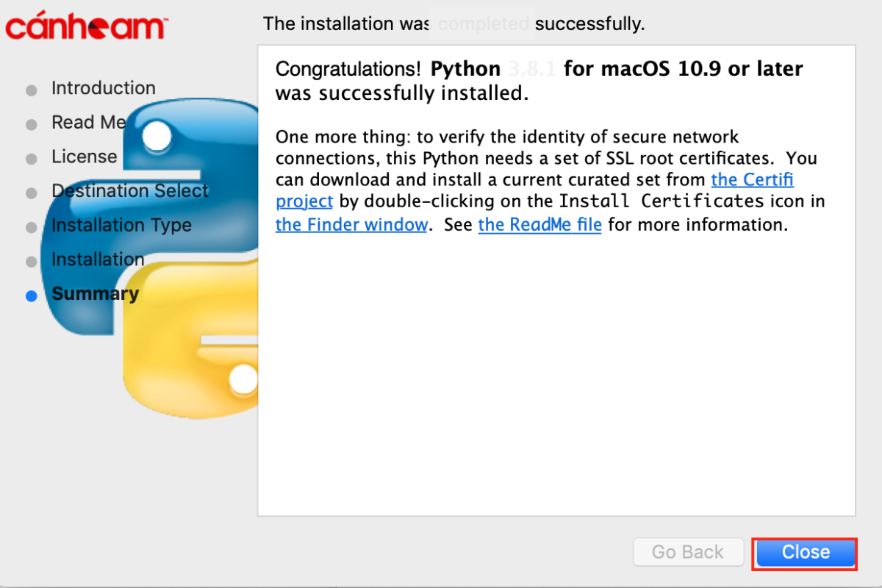Viewport: 882px width, 588px height.
Task: Select the Read Me step
Action: 89,123
